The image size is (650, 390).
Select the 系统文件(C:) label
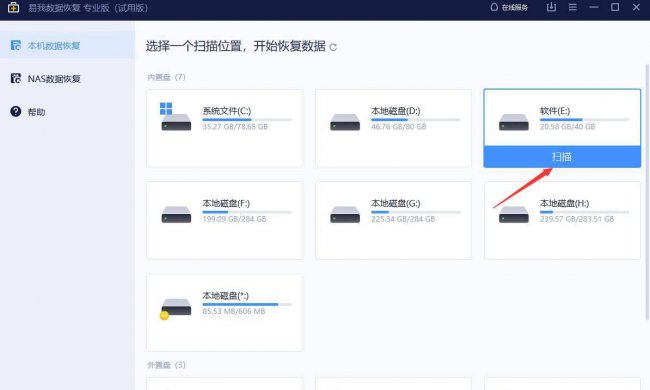click(227, 111)
